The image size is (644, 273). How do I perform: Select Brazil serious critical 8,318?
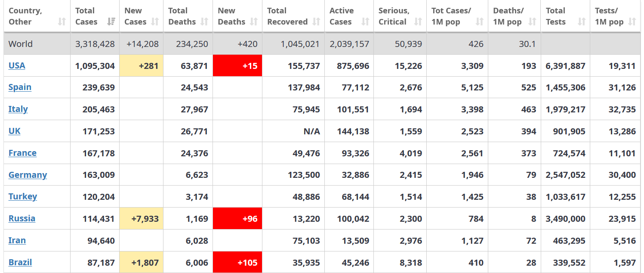click(x=411, y=263)
